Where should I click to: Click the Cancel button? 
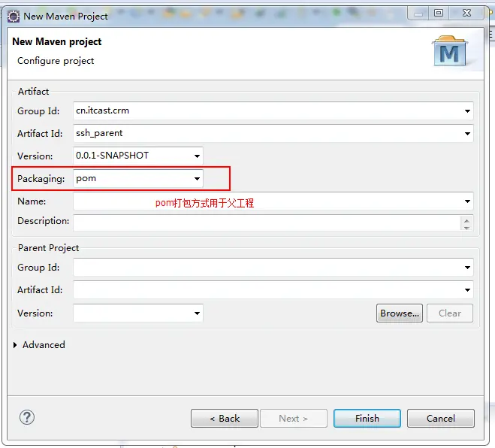441,418
